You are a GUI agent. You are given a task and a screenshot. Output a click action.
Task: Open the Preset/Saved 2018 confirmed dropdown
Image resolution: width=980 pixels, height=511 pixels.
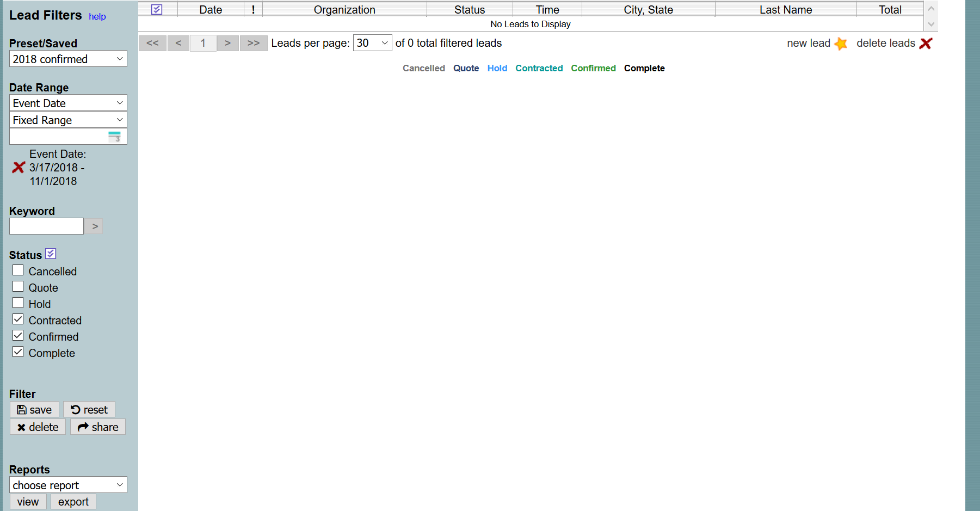pyautogui.click(x=68, y=59)
